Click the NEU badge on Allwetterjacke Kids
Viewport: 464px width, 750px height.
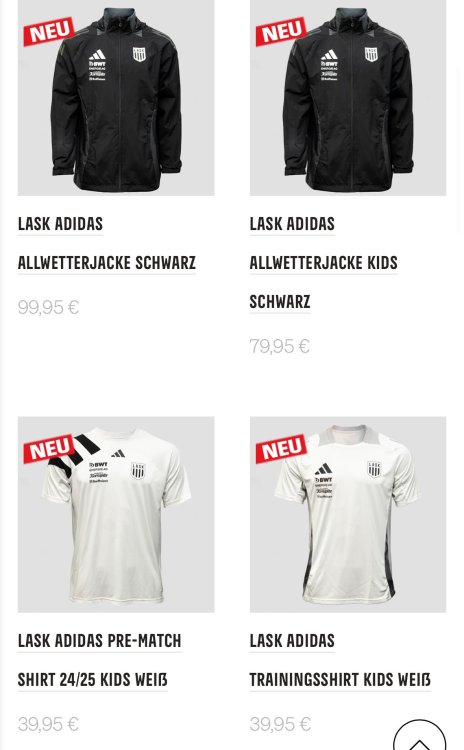pos(281,32)
